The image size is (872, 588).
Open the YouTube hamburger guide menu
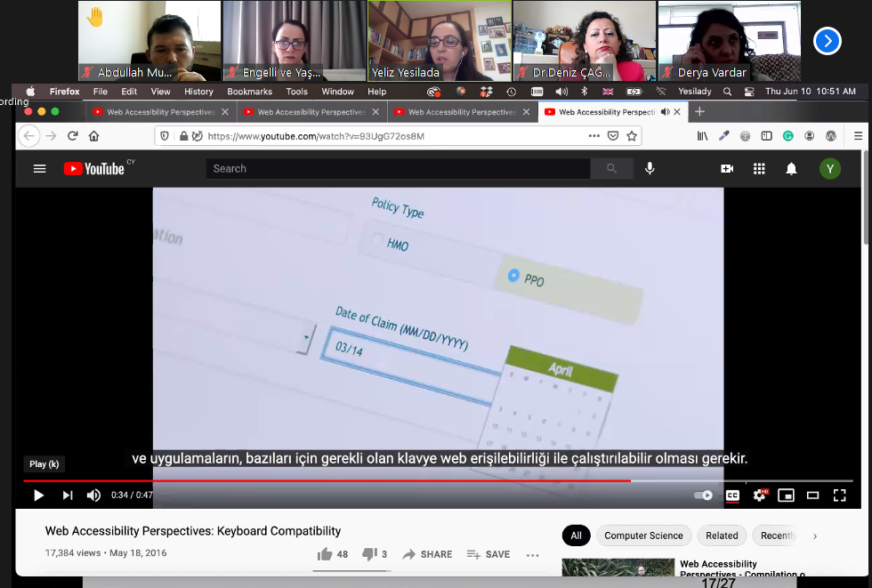(x=39, y=168)
